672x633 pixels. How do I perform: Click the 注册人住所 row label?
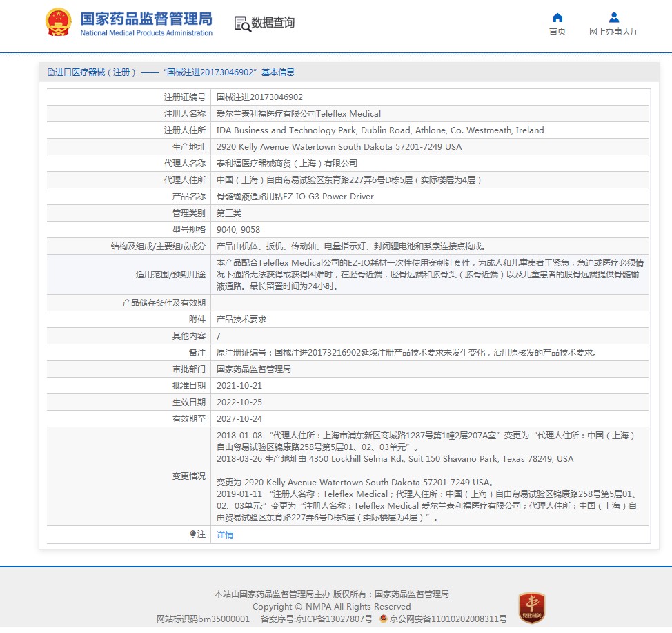click(185, 130)
